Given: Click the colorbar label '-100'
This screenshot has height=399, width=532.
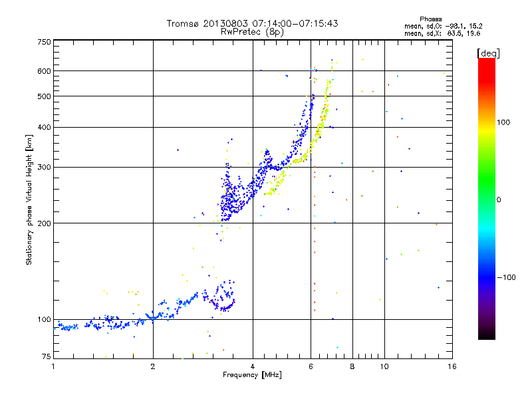Looking at the screenshot, I should point(506,277).
